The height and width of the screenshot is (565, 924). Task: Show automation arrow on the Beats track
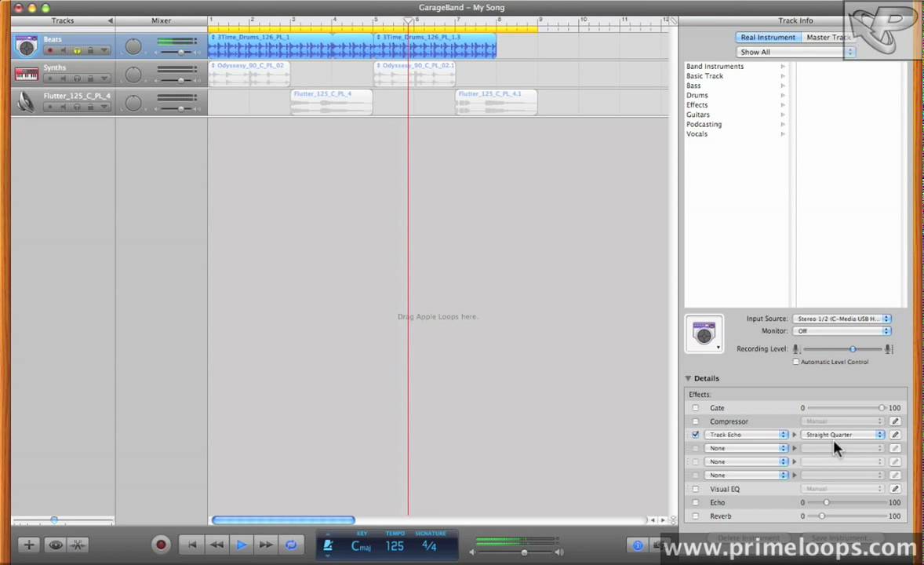click(x=104, y=51)
